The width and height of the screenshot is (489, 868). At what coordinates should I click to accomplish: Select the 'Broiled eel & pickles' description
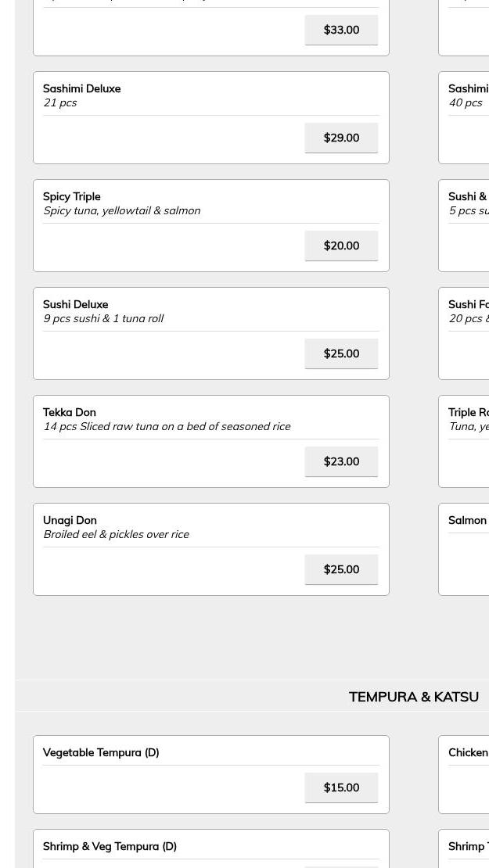[x=116, y=535]
